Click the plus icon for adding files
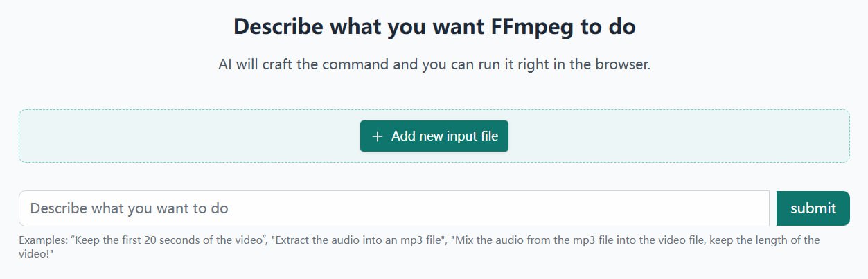Screen dimensions: 868x279 click(x=378, y=136)
